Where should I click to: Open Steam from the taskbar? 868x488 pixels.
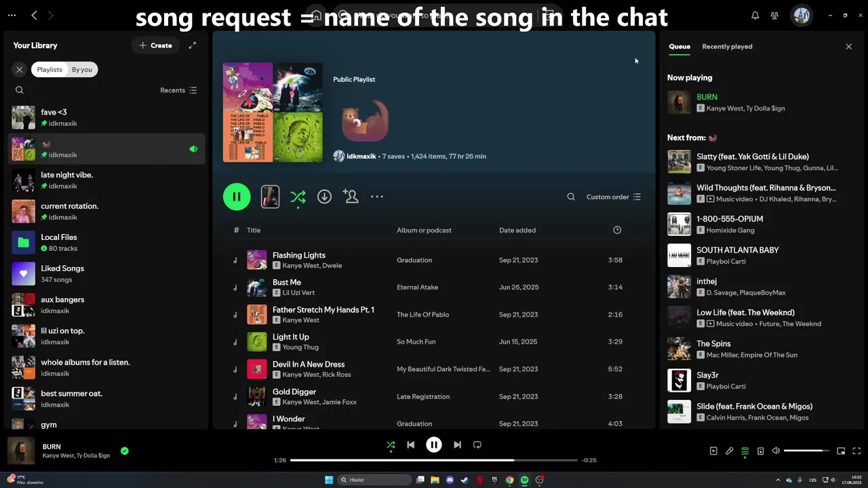pos(465,480)
